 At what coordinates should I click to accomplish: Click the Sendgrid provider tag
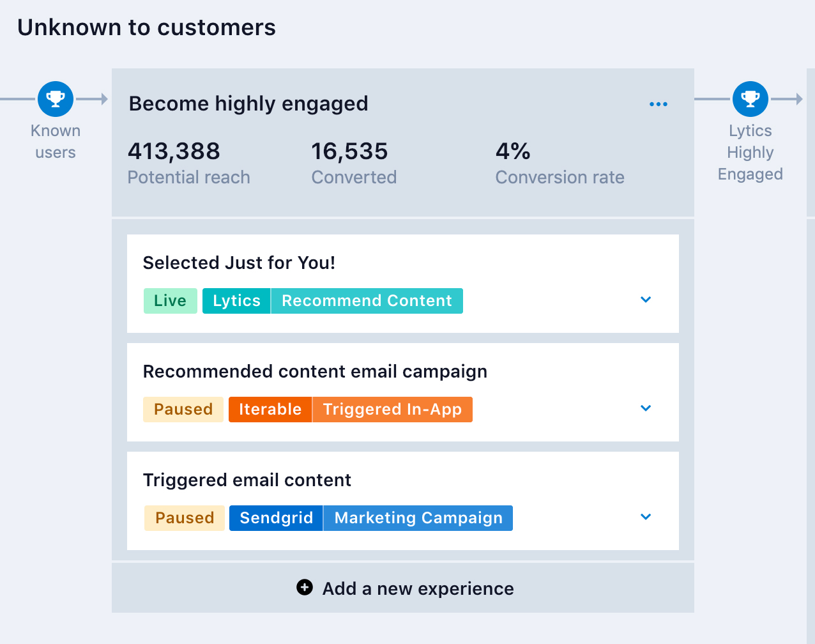(x=276, y=518)
